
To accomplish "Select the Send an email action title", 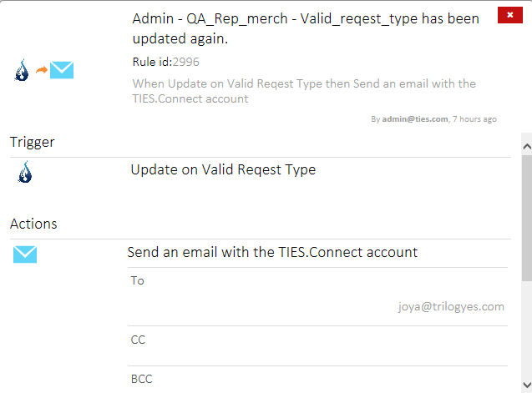I will pos(272,252).
